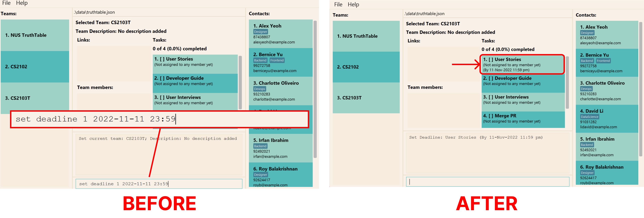The width and height of the screenshot is (644, 218).
Task: Select Roy Balakrishnan contact in AFTER window
Action: coord(607,173)
